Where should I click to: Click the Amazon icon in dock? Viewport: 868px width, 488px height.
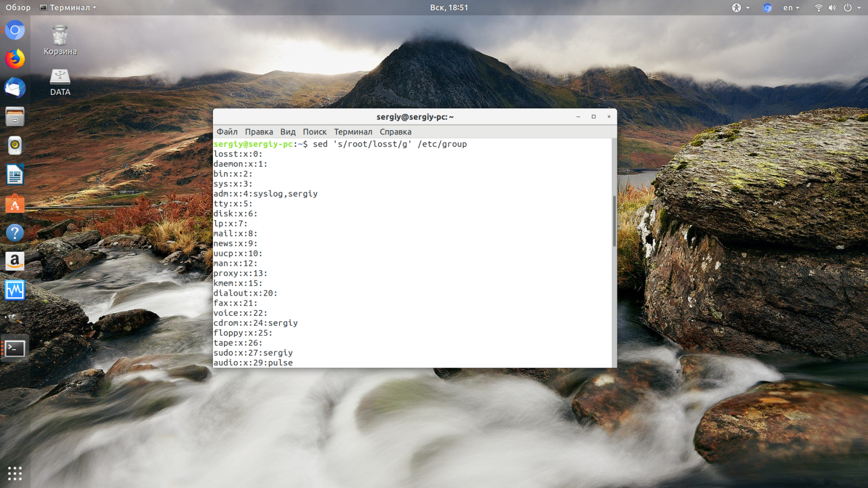tap(15, 261)
